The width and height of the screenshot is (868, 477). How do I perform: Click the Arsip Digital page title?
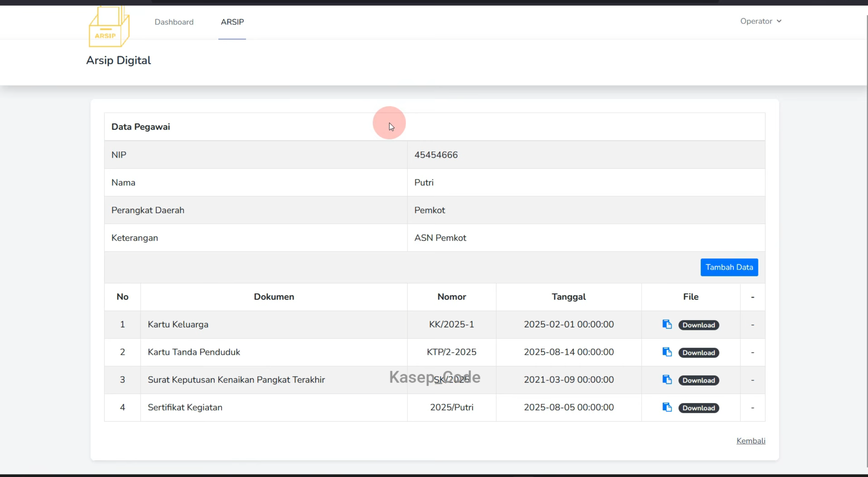point(118,60)
